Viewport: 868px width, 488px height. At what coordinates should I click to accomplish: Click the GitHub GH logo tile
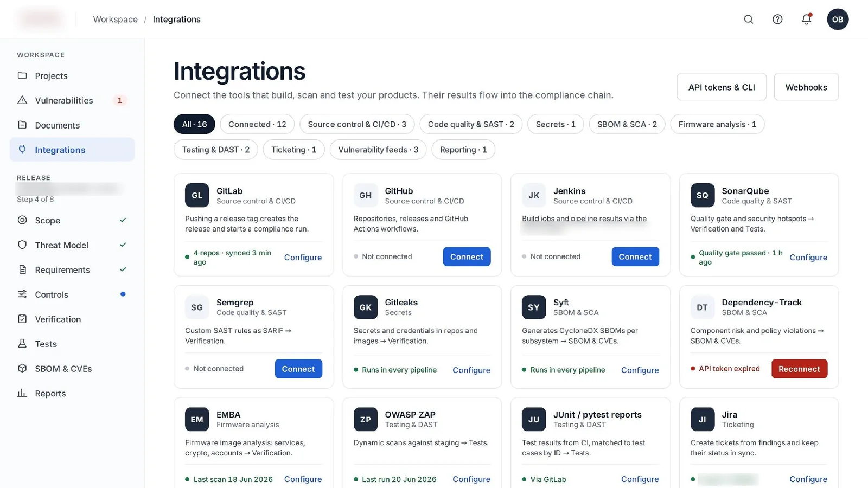point(366,196)
